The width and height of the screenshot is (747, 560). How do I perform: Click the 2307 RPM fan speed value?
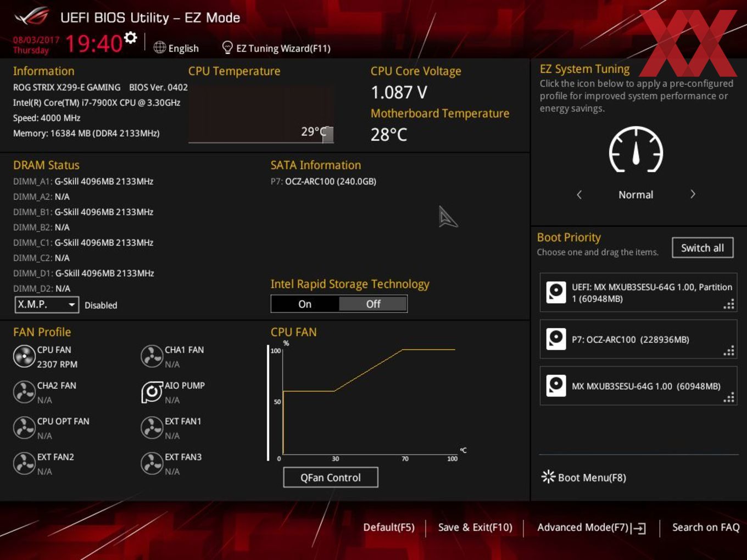[57, 364]
